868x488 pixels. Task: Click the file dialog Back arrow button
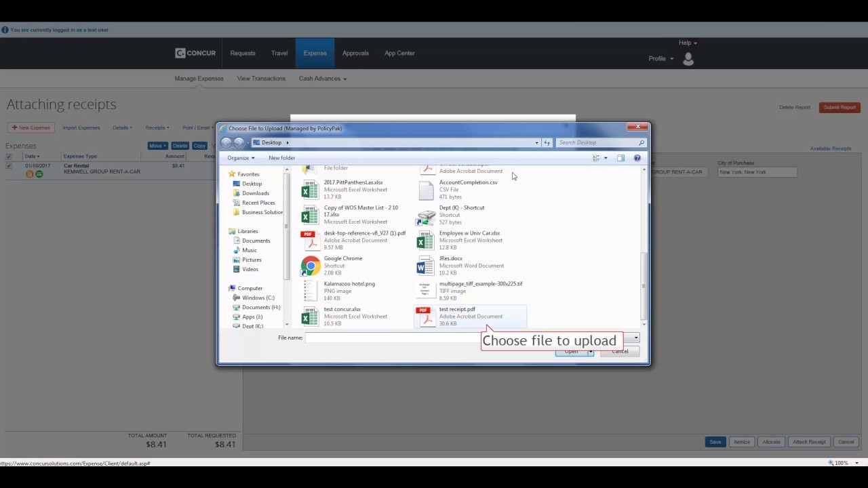226,143
